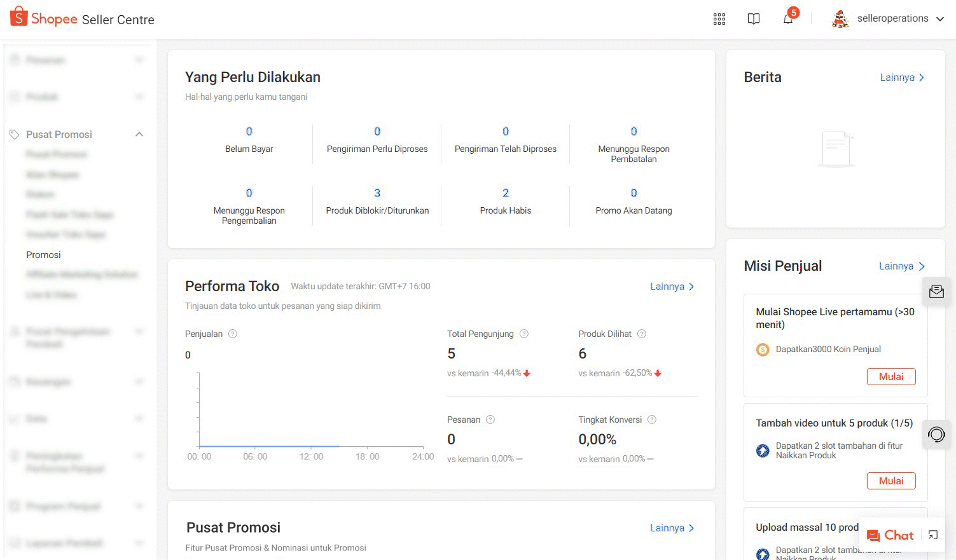Open the Chat button
Viewport: 956px width, 560px height.
[890, 535]
